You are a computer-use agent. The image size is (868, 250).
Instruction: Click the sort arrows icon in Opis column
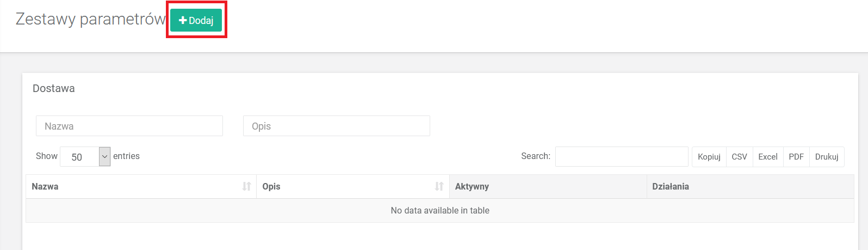439,186
